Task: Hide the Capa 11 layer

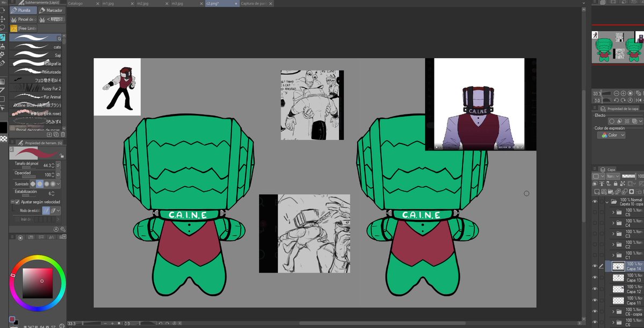Action: pos(595,301)
